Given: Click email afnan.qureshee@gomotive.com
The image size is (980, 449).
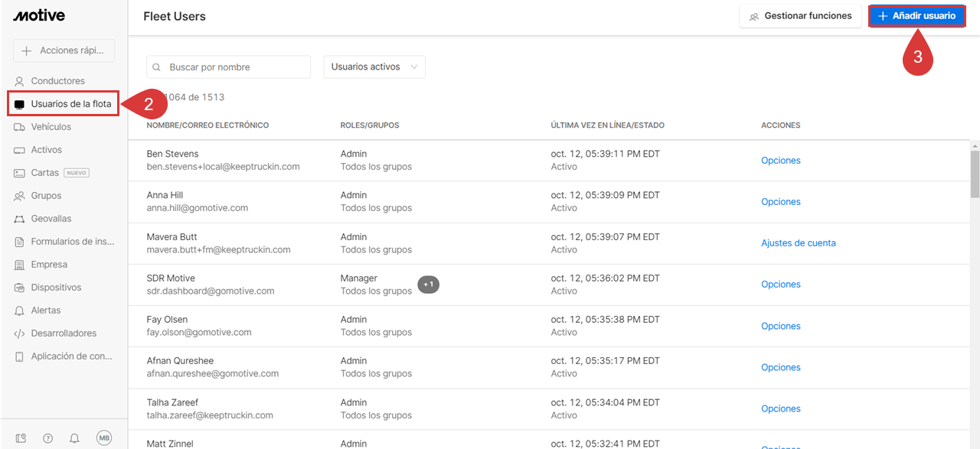Looking at the screenshot, I should click(x=213, y=374).
